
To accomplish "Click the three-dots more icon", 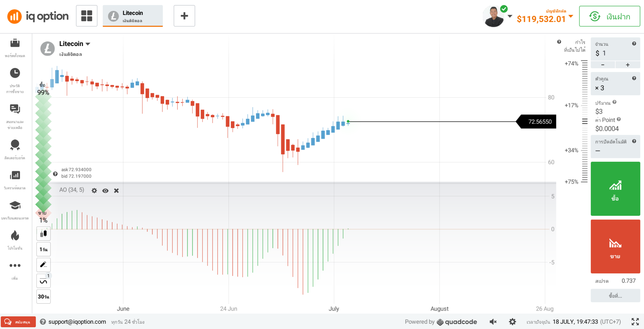I will 15,265.
